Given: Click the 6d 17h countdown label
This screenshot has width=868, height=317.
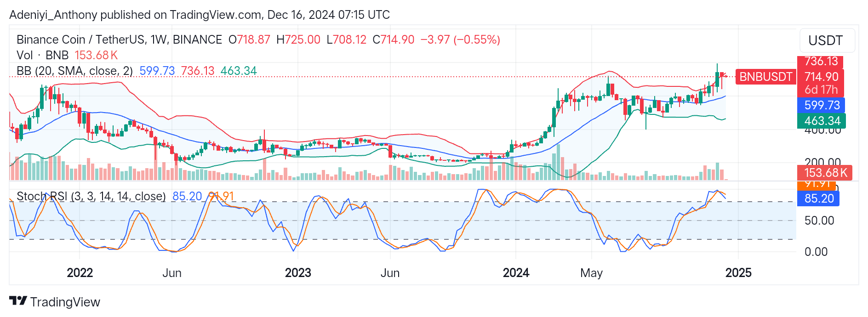Looking at the screenshot, I should [x=821, y=90].
